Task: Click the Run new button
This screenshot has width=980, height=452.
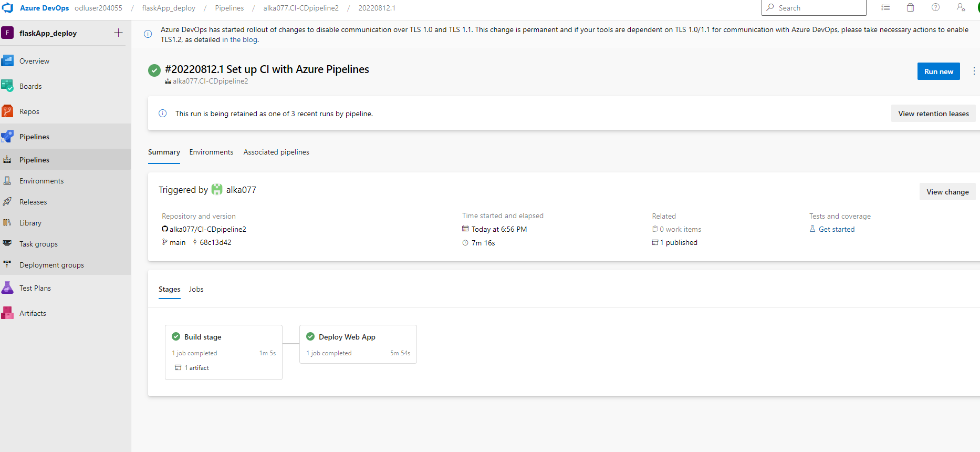Action: tap(939, 71)
